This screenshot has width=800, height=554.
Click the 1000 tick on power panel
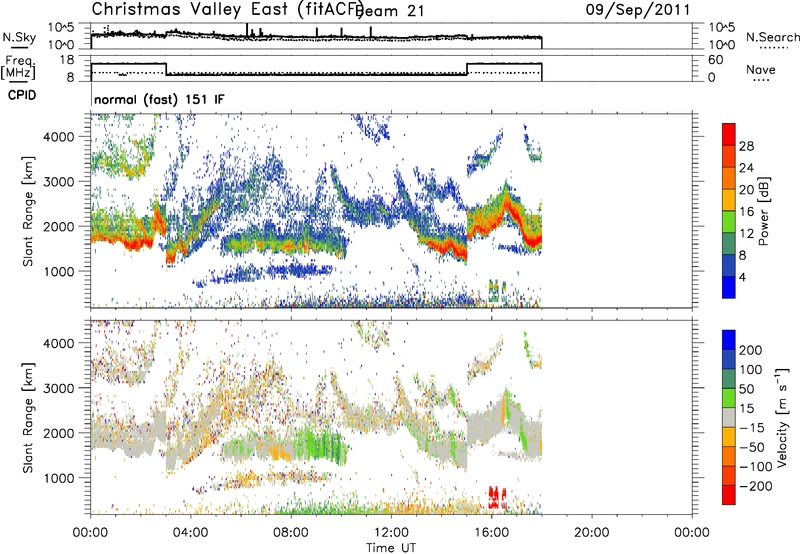58,271
